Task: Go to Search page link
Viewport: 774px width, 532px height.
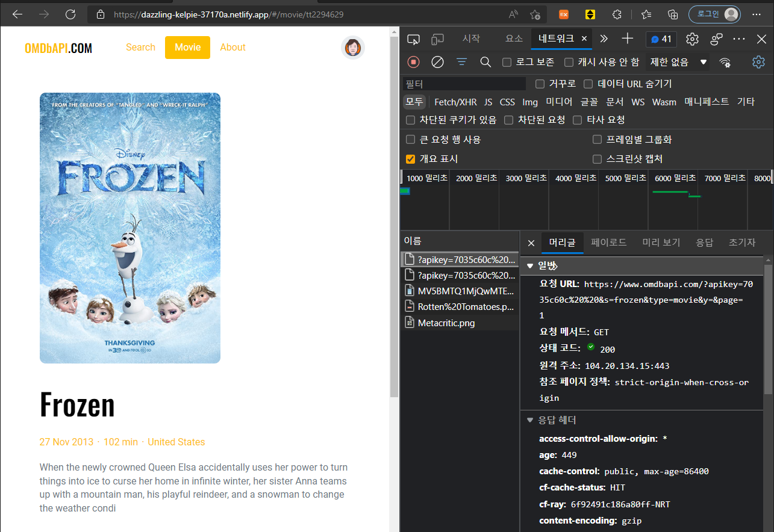Action: tap(140, 48)
